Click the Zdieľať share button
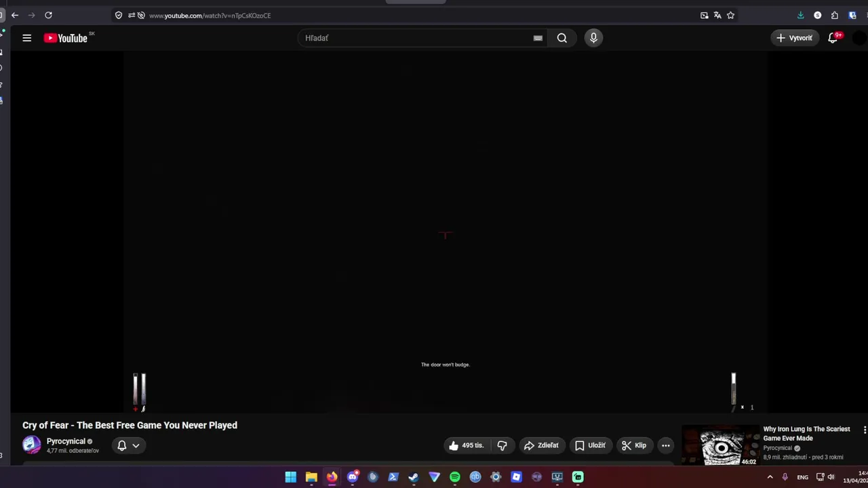The image size is (868, 488). 541,445
